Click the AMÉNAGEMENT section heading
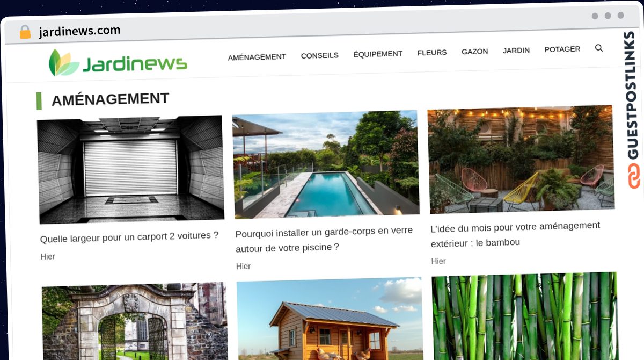The height and width of the screenshot is (360, 644). [110, 99]
